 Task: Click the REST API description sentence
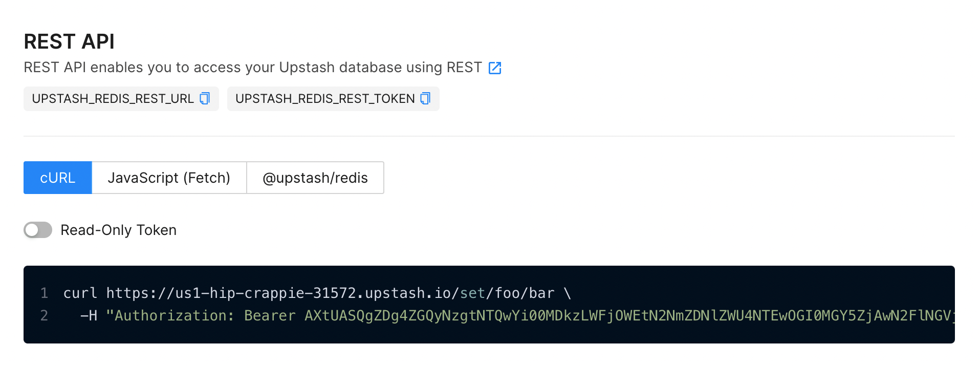click(x=253, y=68)
